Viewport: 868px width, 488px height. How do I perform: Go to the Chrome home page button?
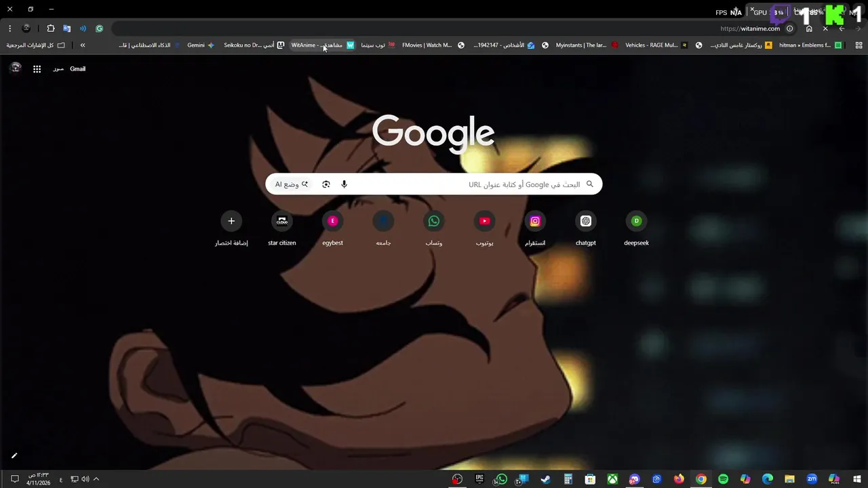tap(809, 28)
